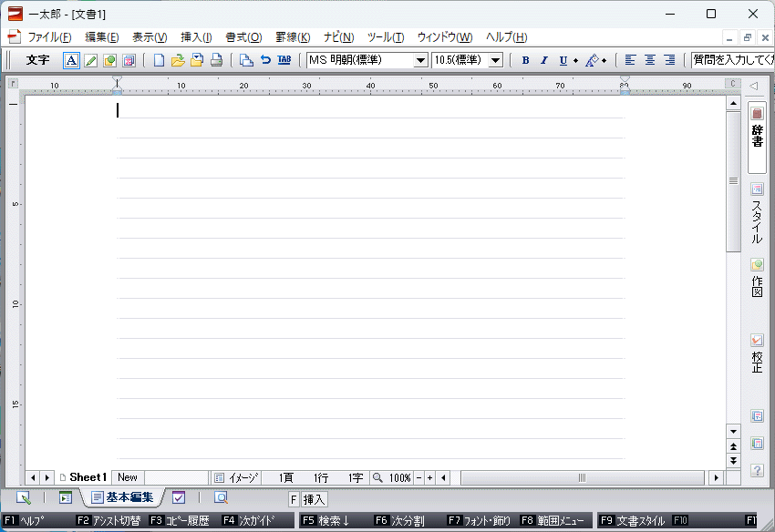Toggle underline formatting
775x532 pixels.
[x=563, y=60]
